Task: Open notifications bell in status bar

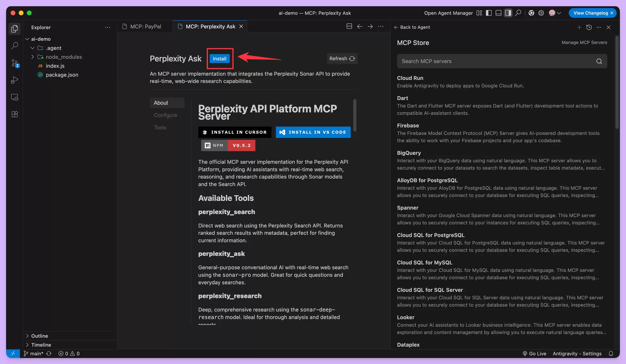Action: 611,353
